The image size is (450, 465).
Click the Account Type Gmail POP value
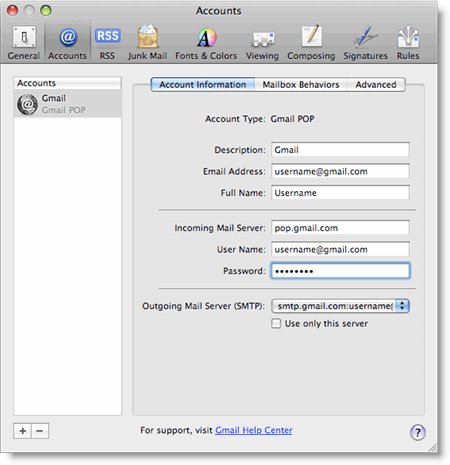pyautogui.click(x=292, y=119)
